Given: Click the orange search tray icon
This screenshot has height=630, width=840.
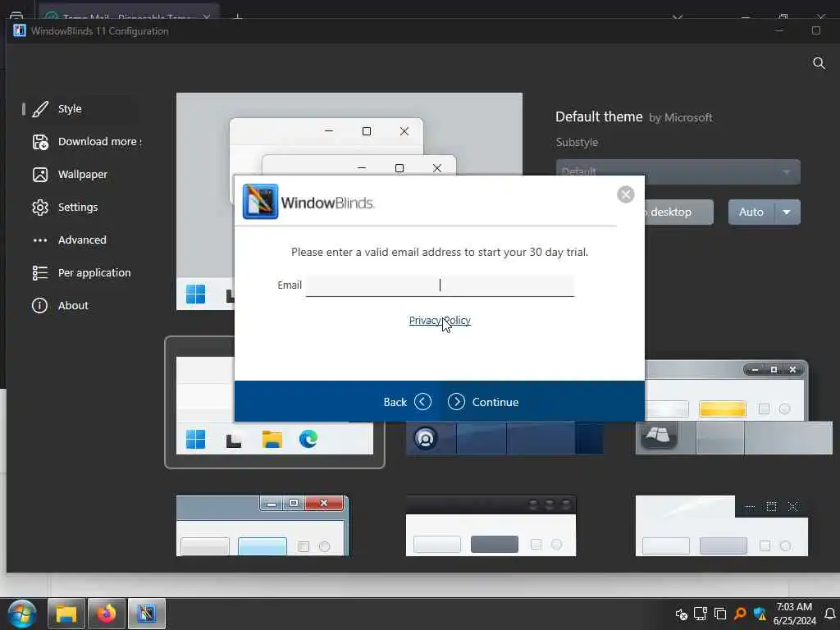Looking at the screenshot, I should tap(740, 614).
